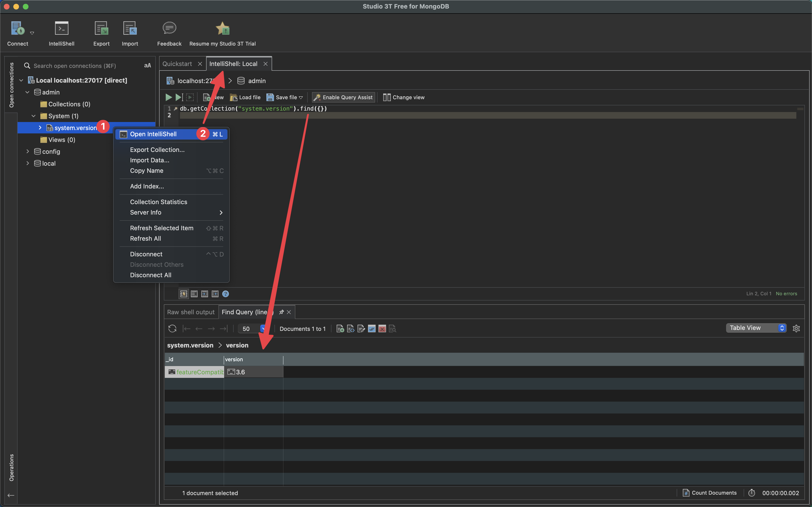Image resolution: width=812 pixels, height=507 pixels.
Task: Go to previous page of results
Action: [x=199, y=329]
